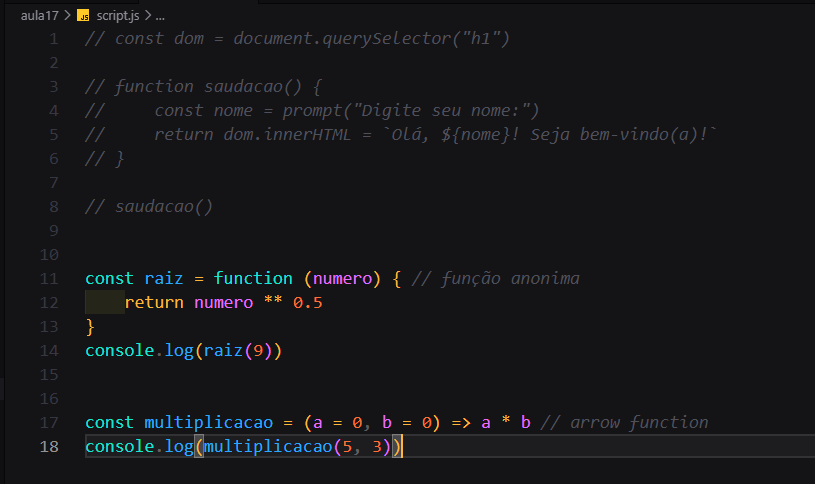Click the '0.5' number on line 12
The width and height of the screenshot is (815, 484).
click(x=308, y=303)
